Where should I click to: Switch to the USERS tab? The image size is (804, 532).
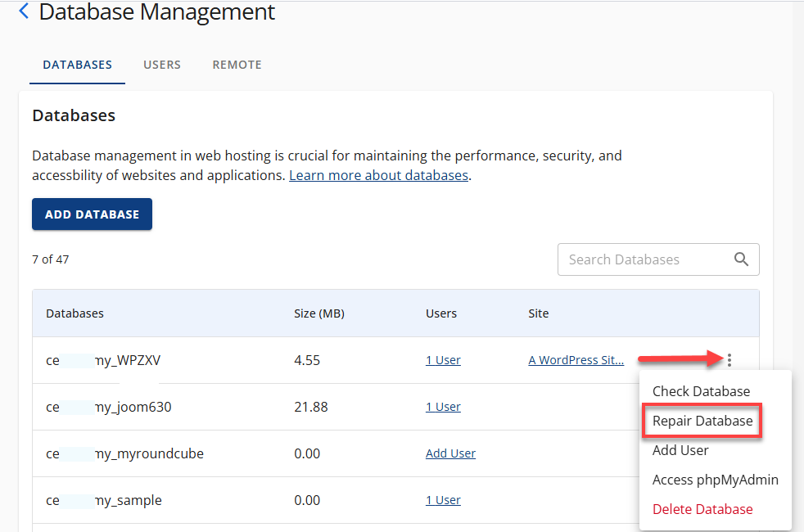point(161,64)
